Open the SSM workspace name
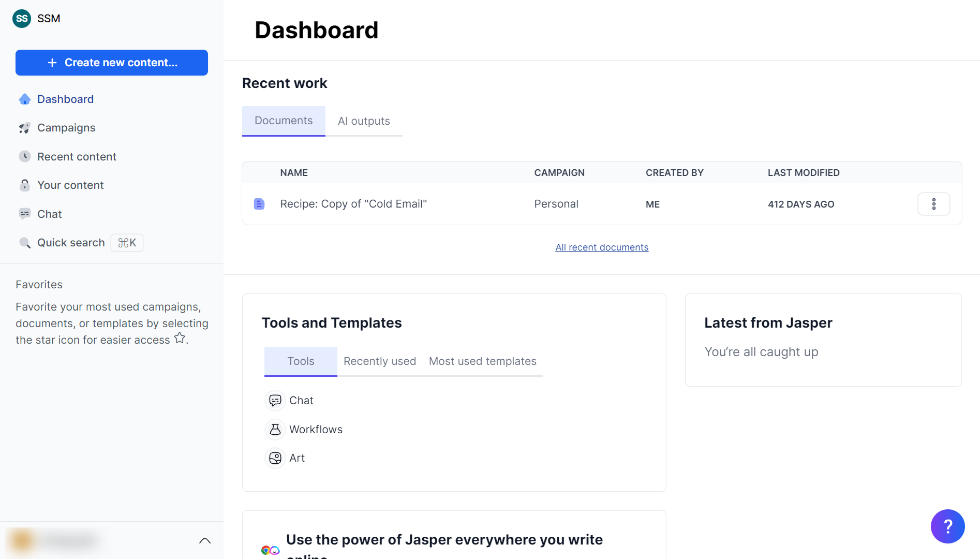The width and height of the screenshot is (980, 559). (49, 19)
